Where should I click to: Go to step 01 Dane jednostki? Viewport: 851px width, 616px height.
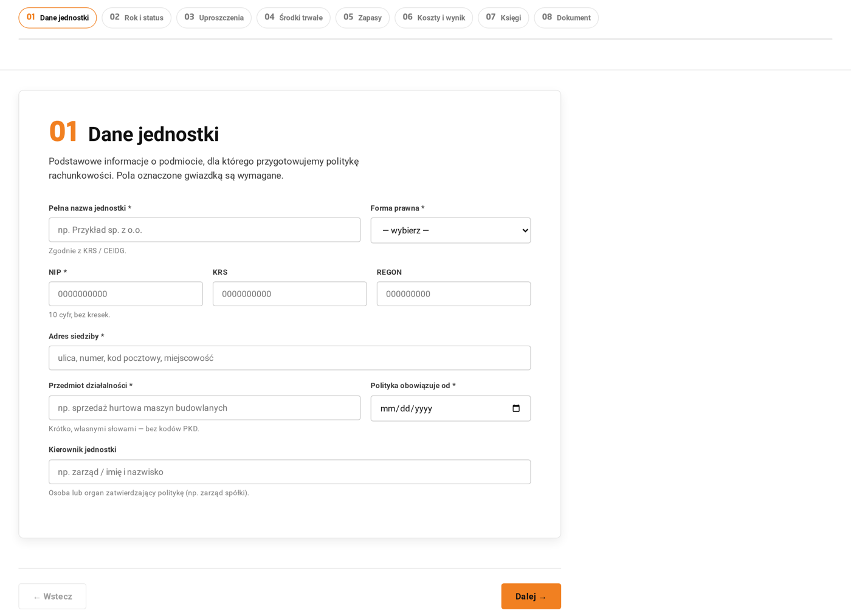pos(58,18)
